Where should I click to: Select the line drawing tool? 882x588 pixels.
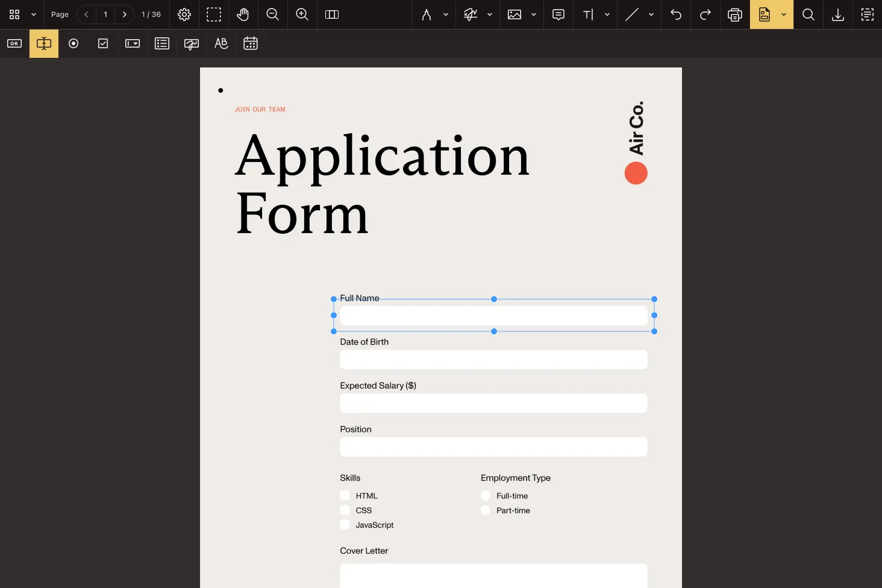632,14
